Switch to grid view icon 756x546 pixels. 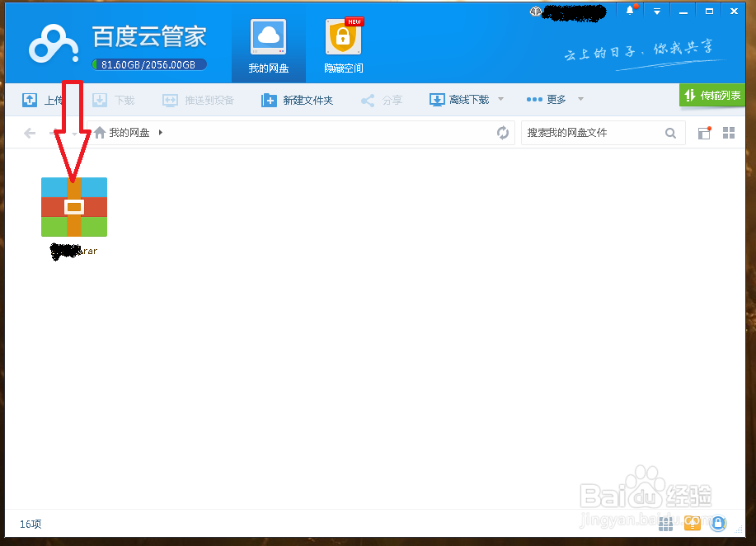click(729, 133)
